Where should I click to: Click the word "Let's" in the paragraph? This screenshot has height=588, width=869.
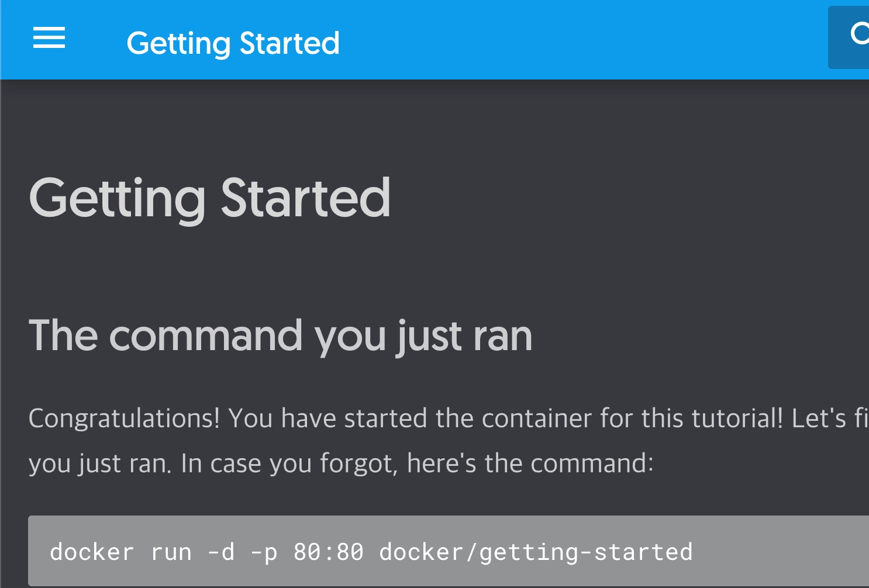click(x=819, y=418)
